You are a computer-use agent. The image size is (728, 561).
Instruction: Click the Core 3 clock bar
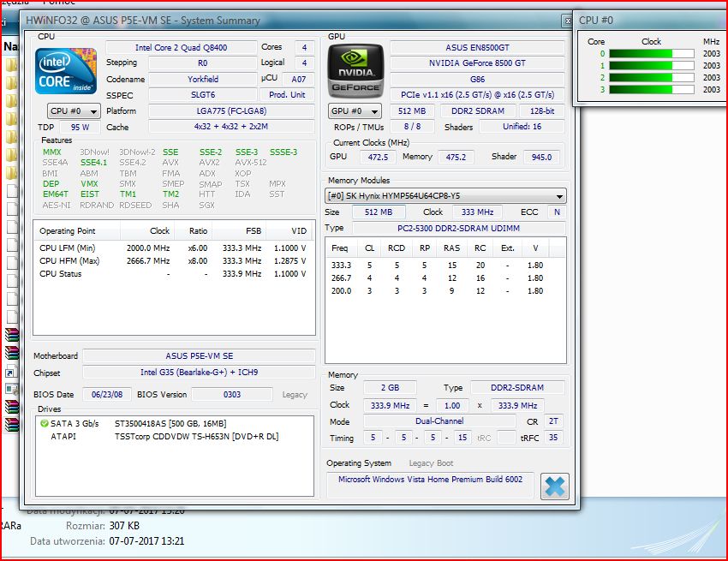tap(652, 90)
